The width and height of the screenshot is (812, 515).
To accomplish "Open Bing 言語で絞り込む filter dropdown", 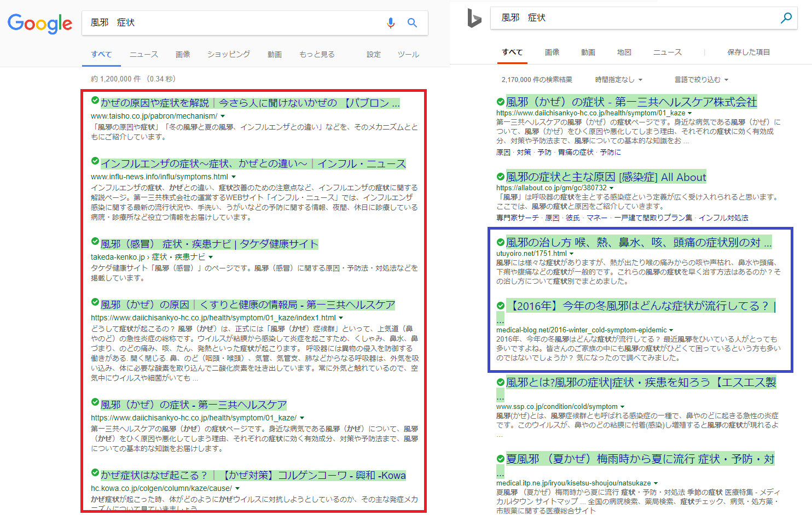I will [701, 80].
